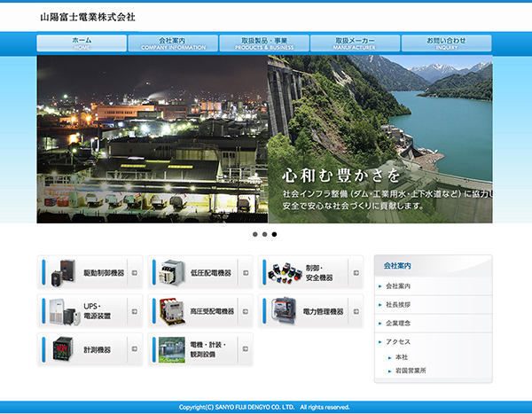Click the 制御・安全機器 product image icon
Screen dimensions: 532x414
(283, 272)
